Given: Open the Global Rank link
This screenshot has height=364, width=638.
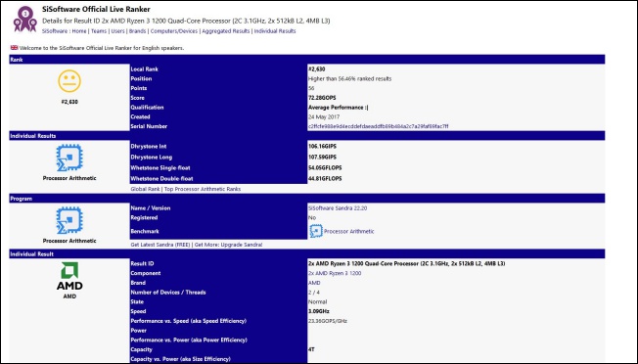Looking at the screenshot, I should click(x=145, y=189).
